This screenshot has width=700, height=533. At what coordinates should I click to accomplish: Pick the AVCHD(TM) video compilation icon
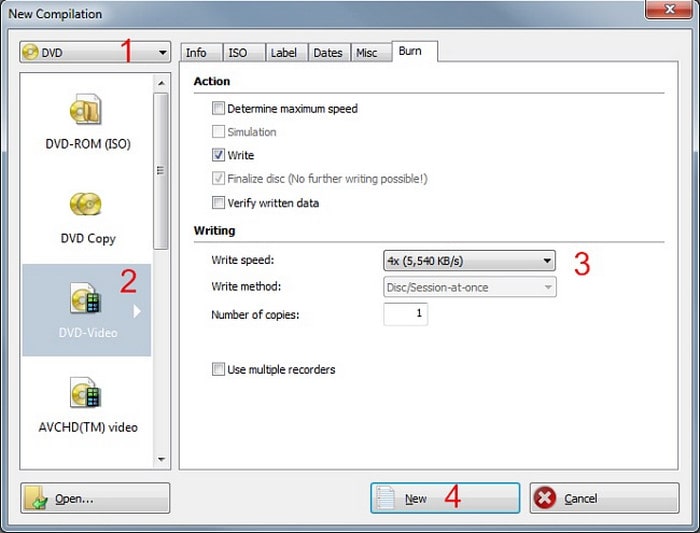pos(87,392)
